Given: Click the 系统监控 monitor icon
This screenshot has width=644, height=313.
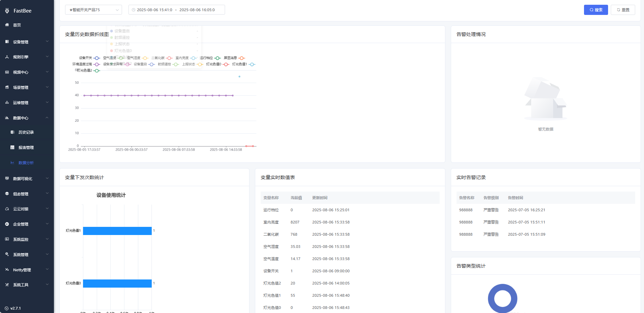Looking at the screenshot, I should coord(7,239).
